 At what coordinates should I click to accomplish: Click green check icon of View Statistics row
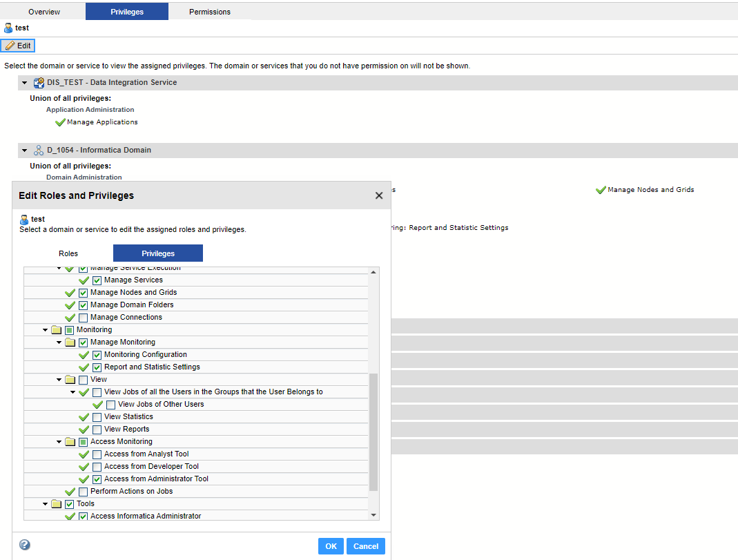[84, 417]
